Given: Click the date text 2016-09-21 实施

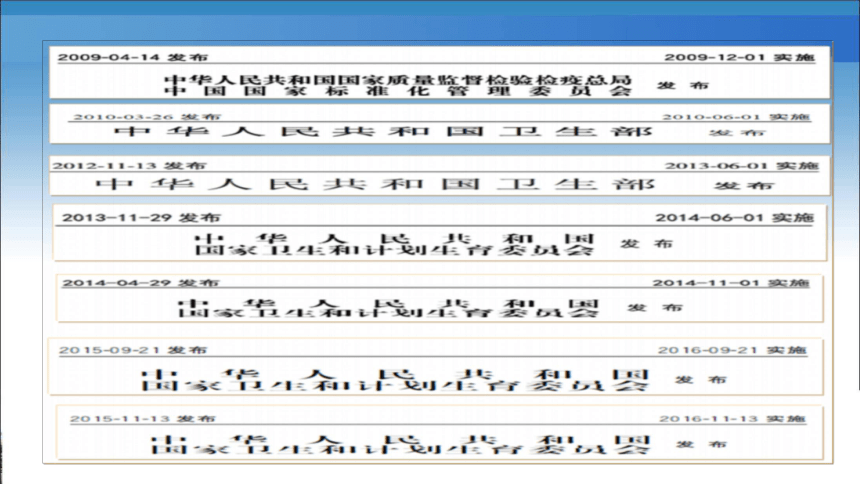Looking at the screenshot, I should [732, 350].
